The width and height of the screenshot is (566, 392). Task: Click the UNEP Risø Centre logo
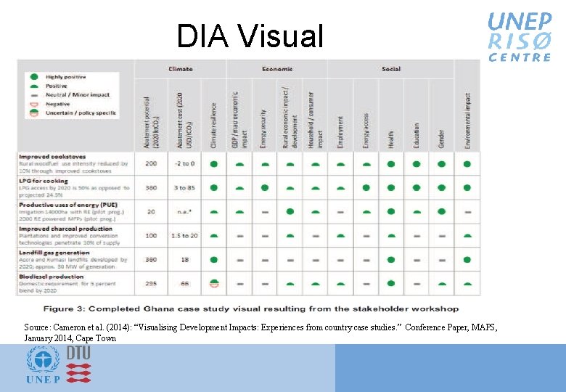520,37
